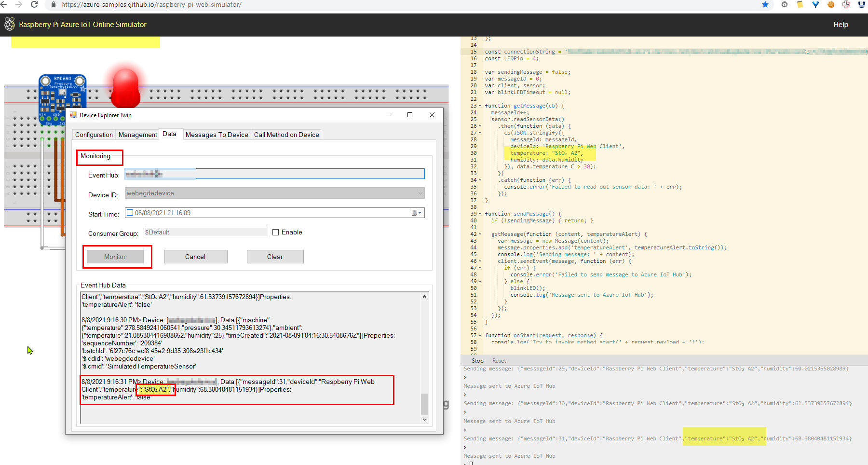This screenshot has height=465, width=868.
Task: Click the Consumer Group input field
Action: (206, 232)
